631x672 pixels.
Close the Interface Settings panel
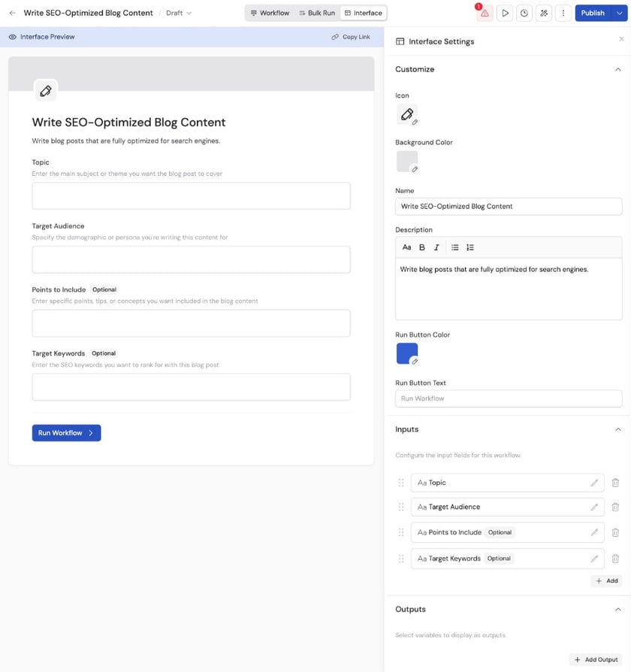pyautogui.click(x=621, y=39)
